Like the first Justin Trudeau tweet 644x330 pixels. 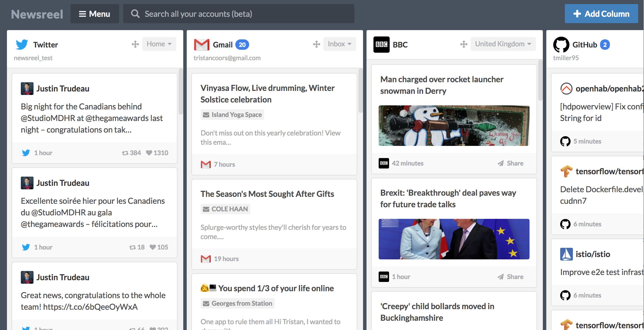point(149,153)
